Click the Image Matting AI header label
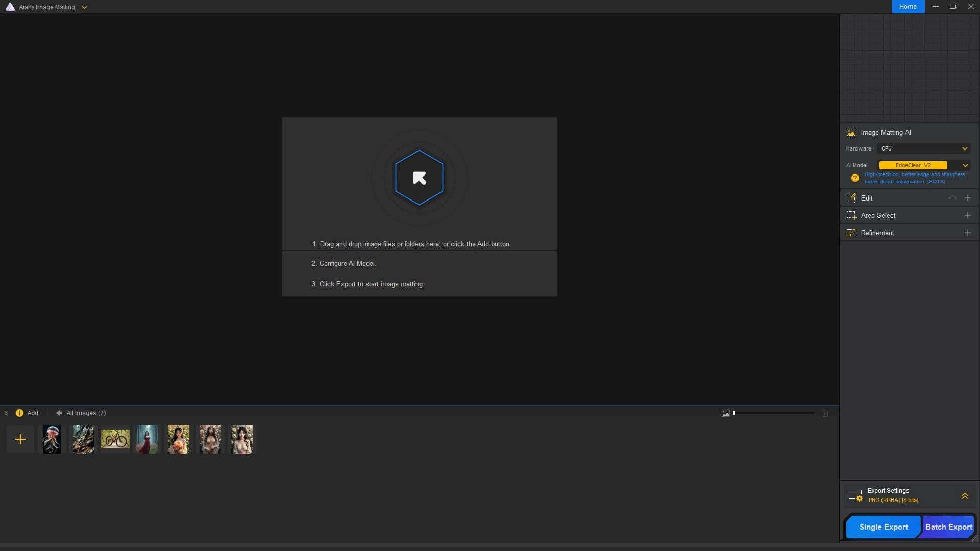 (886, 133)
